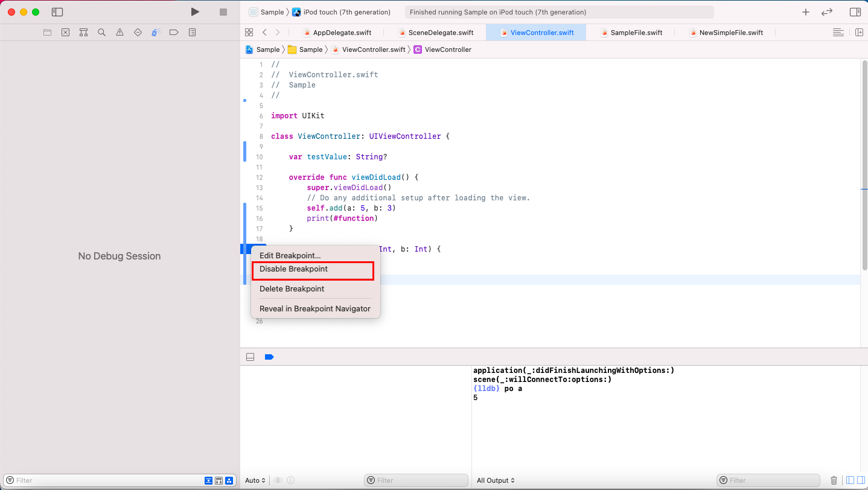Open the Library with plus button
868x490 pixels.
805,12
